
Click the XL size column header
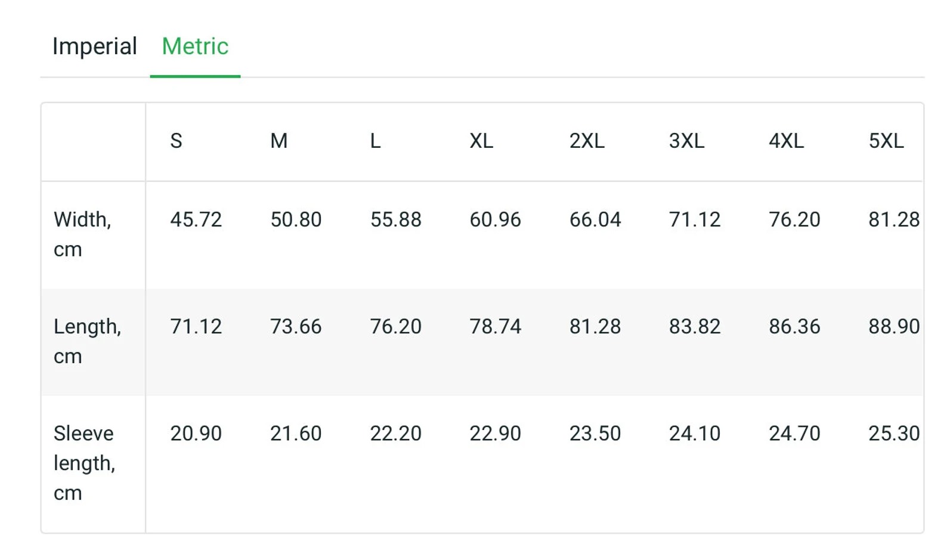coord(481,141)
